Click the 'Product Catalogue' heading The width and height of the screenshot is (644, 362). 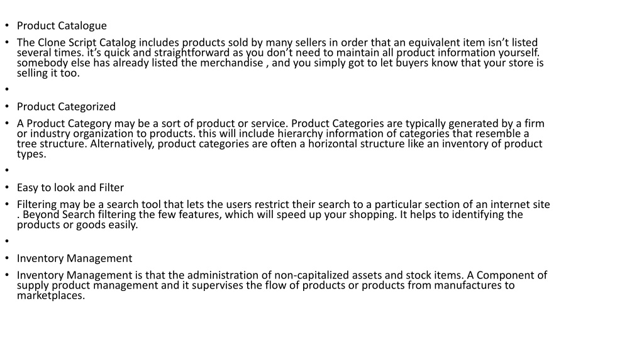[62, 26]
